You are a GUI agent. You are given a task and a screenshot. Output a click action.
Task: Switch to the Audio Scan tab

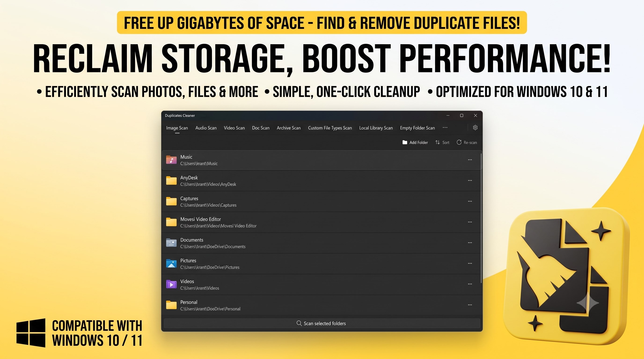(x=206, y=128)
